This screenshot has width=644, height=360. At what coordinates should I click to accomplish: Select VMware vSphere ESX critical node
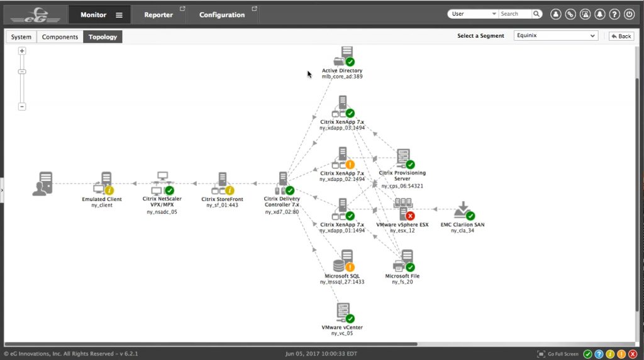tap(404, 209)
